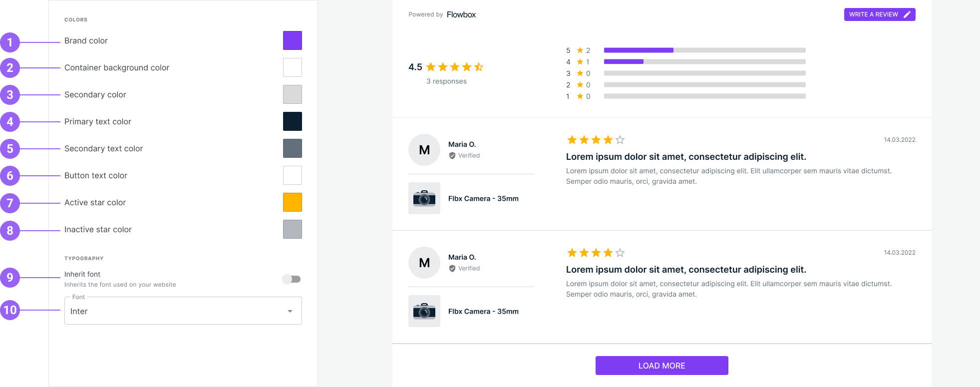Click the empty fifth star in first review

[620, 140]
